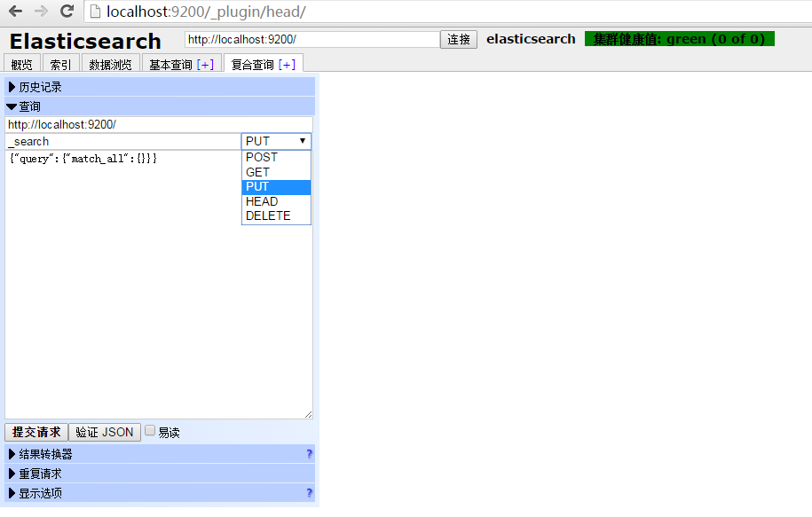Choose POST from the method list

pyautogui.click(x=276, y=157)
